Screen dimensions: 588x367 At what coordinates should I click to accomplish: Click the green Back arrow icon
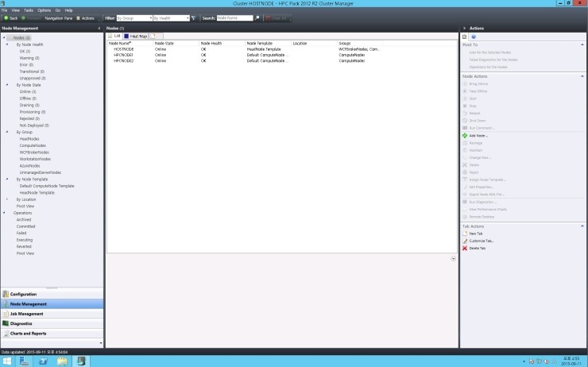pyautogui.click(x=6, y=18)
